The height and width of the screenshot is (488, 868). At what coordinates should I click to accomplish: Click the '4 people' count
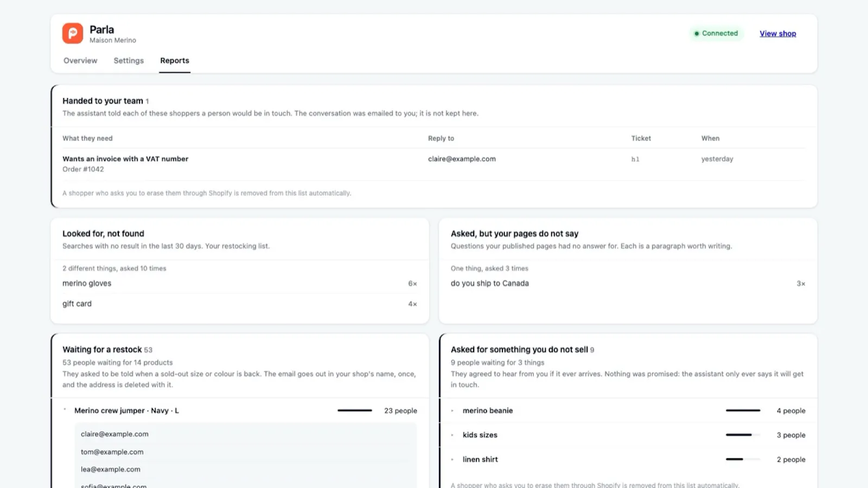click(x=791, y=411)
